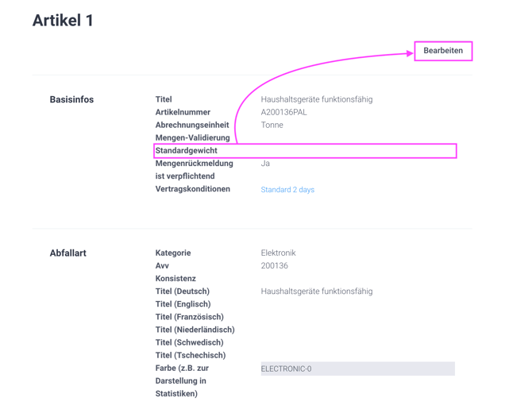This screenshot has width=532, height=417.
Task: Click the Abrechnungseinheit label
Action: 192,125
